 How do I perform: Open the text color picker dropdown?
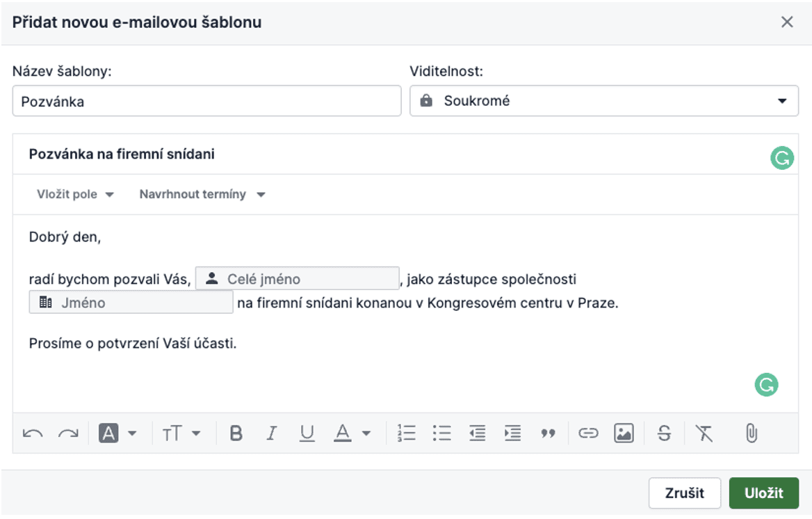click(352, 433)
